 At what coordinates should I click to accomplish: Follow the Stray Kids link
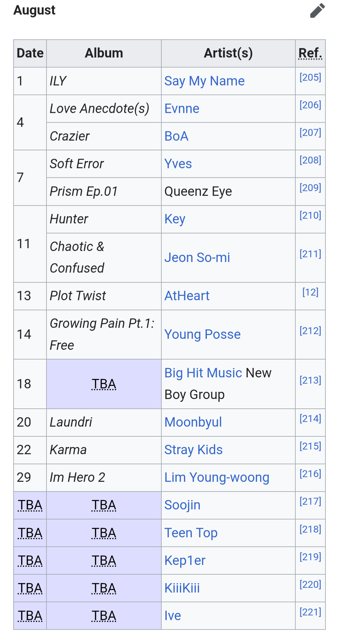click(x=193, y=450)
